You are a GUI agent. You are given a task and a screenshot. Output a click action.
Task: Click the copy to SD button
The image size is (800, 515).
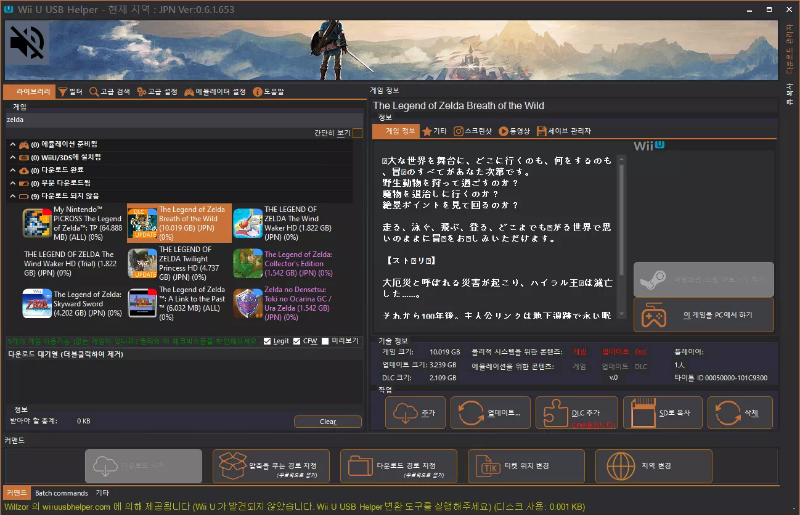point(663,412)
